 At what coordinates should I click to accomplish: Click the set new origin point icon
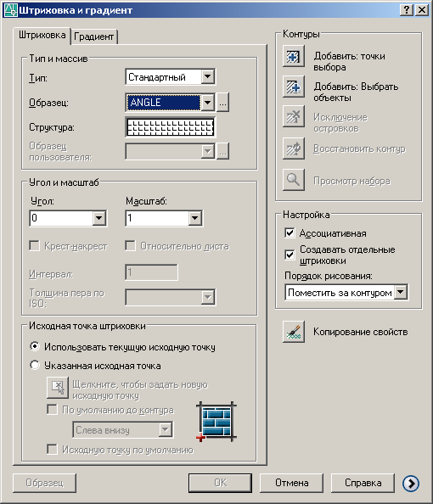coord(58,388)
